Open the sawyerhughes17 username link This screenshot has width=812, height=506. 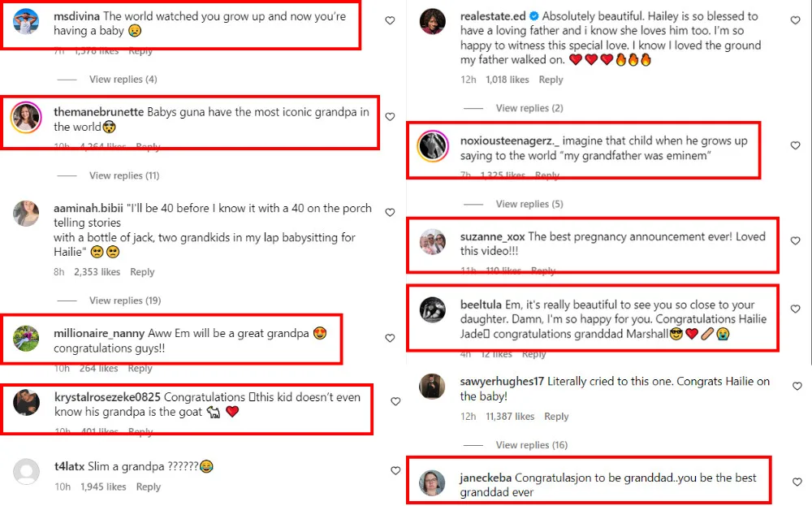502,381
